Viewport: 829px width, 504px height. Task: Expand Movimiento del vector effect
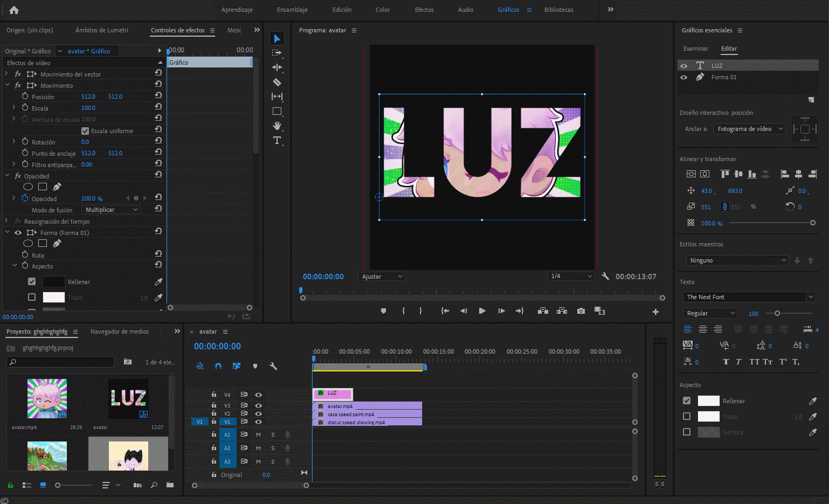tap(6, 74)
